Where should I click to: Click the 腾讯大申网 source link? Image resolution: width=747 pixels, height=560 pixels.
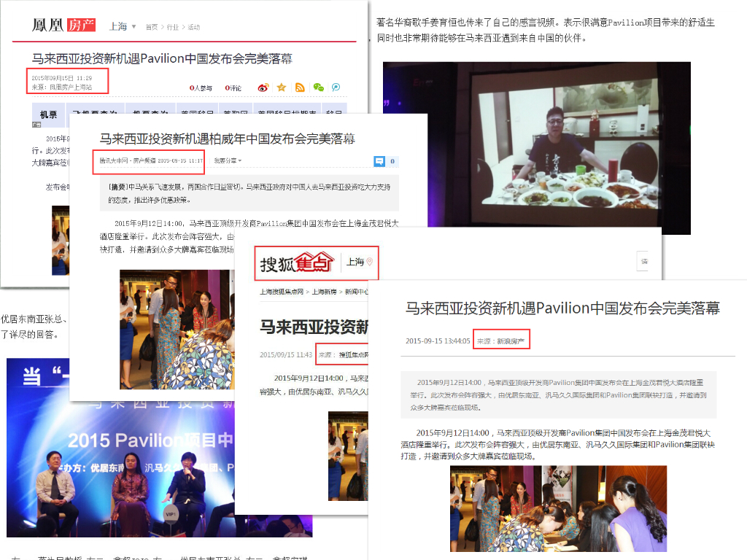coord(113,161)
